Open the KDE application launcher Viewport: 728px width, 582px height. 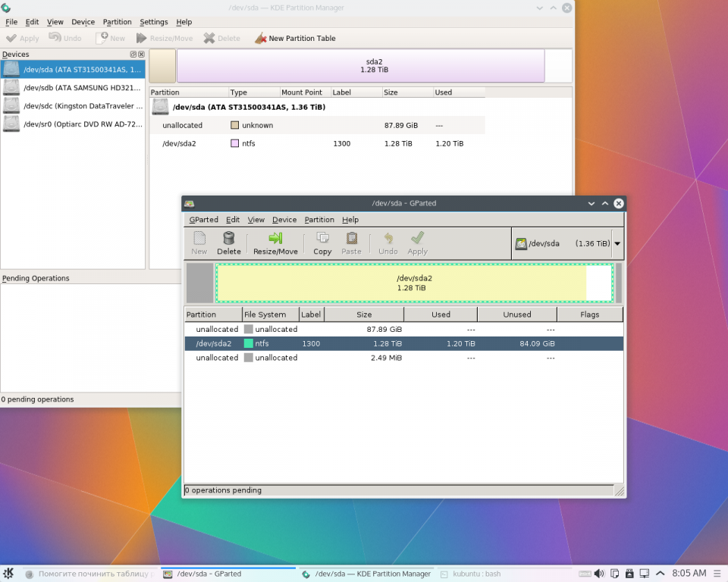coord(8,574)
